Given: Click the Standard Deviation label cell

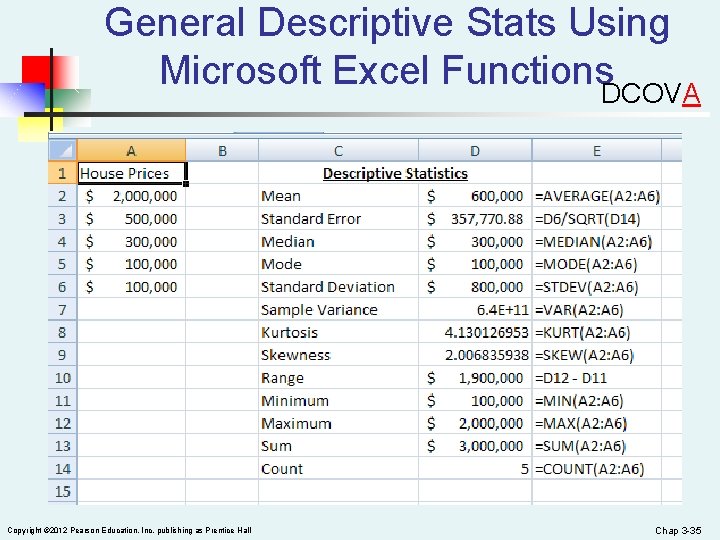Looking at the screenshot, I should click(338, 287).
